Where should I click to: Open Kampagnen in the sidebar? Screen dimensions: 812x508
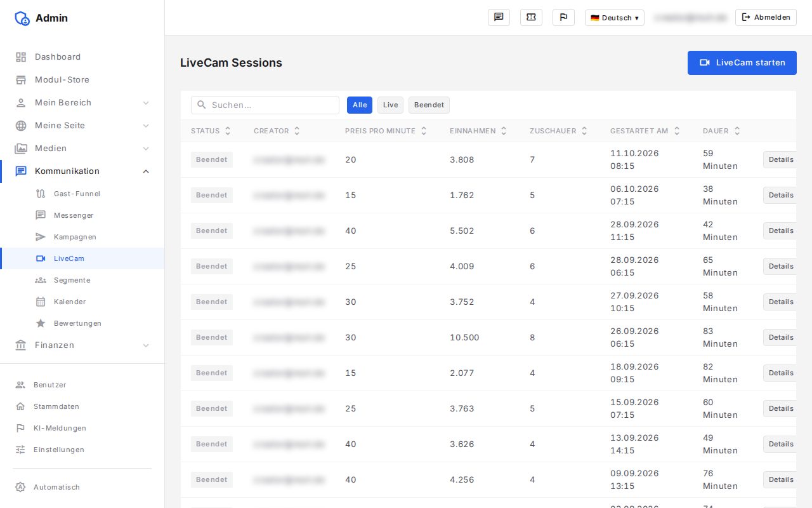tap(82, 237)
